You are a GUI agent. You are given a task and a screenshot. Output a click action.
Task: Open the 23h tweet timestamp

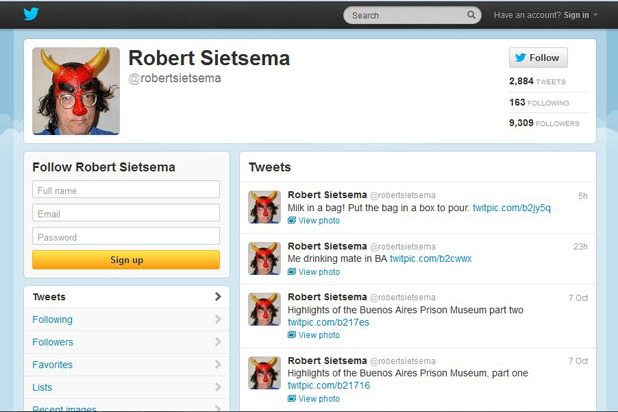coord(581,247)
